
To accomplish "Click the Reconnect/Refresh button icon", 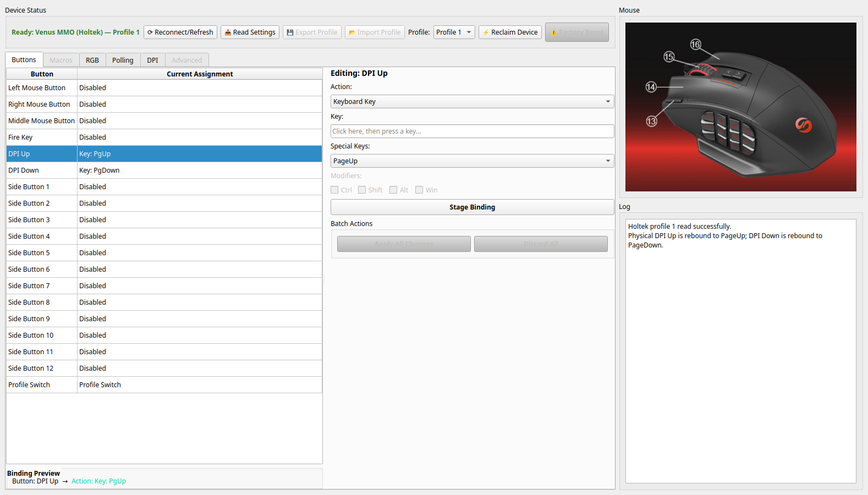I will point(150,32).
